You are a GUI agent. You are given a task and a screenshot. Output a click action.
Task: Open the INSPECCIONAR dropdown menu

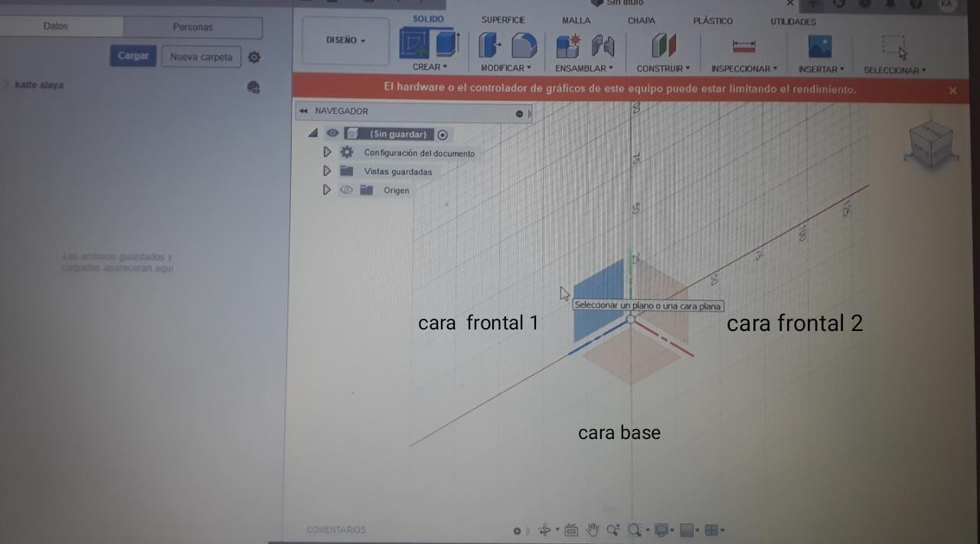click(744, 69)
